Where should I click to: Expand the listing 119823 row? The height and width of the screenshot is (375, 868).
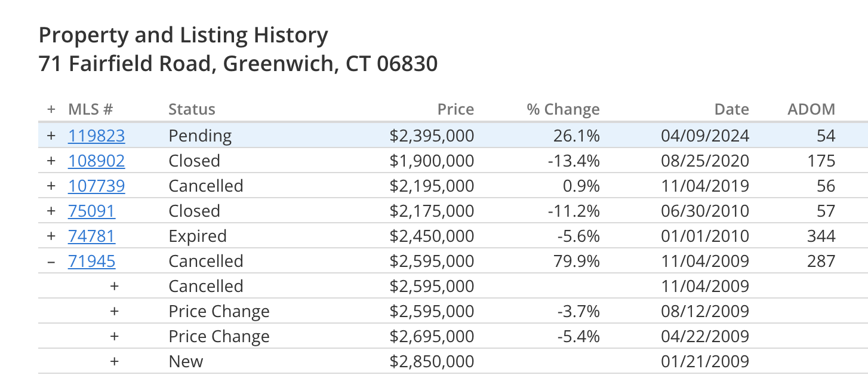tap(51, 136)
